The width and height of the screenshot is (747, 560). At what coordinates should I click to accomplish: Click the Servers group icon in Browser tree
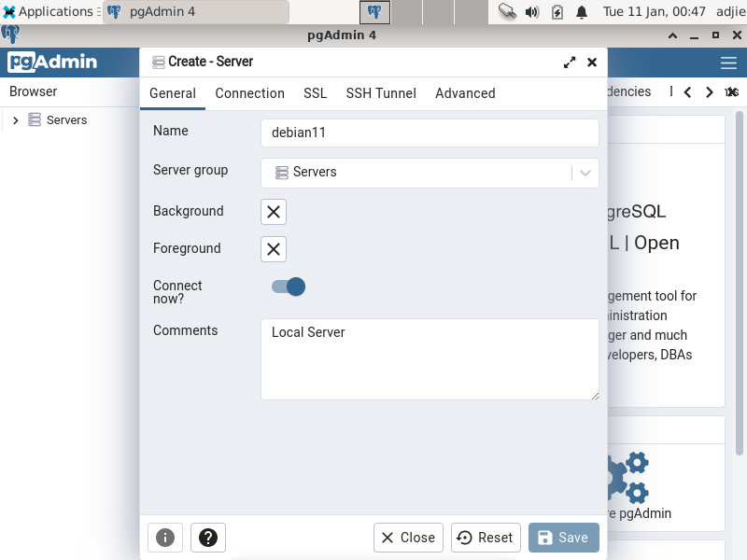point(35,119)
